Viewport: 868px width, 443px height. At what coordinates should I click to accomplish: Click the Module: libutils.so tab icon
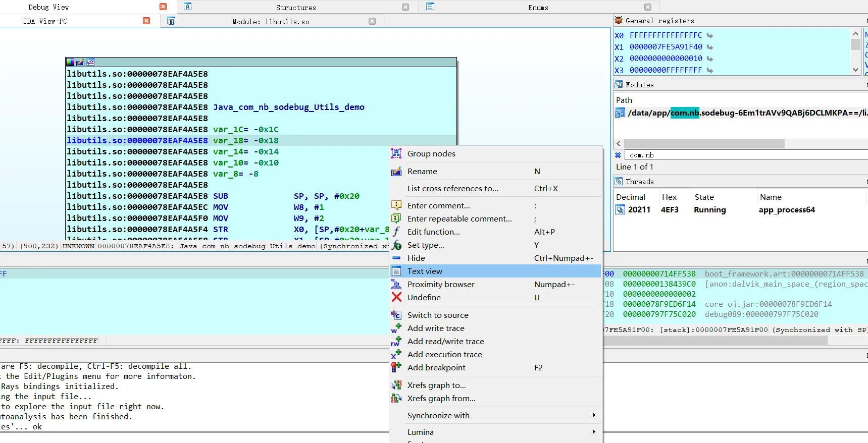pos(171,21)
